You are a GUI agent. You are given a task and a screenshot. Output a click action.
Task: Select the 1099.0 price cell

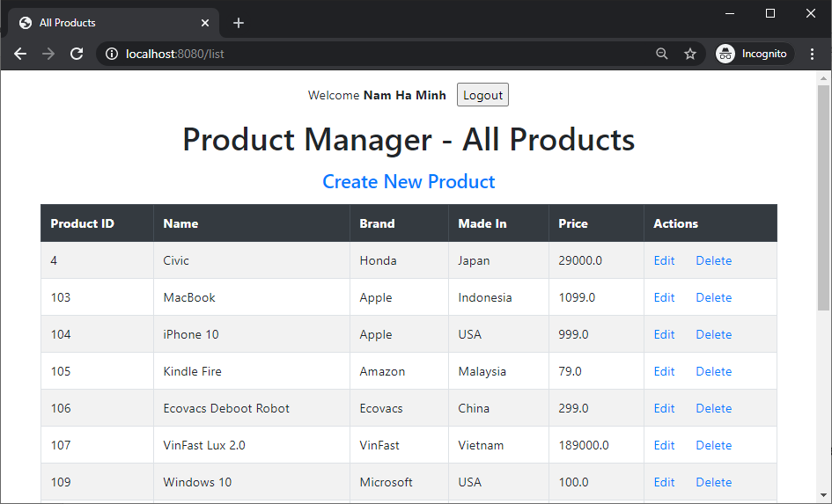tap(596, 297)
